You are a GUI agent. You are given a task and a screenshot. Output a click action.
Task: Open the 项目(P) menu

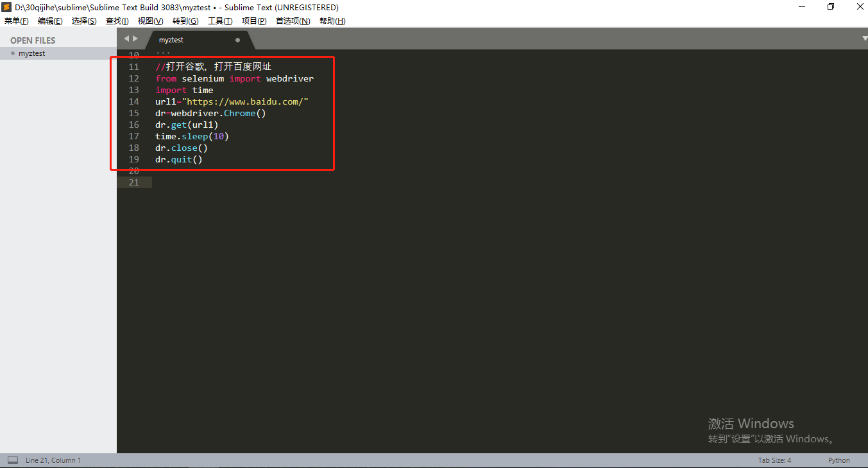pos(254,21)
